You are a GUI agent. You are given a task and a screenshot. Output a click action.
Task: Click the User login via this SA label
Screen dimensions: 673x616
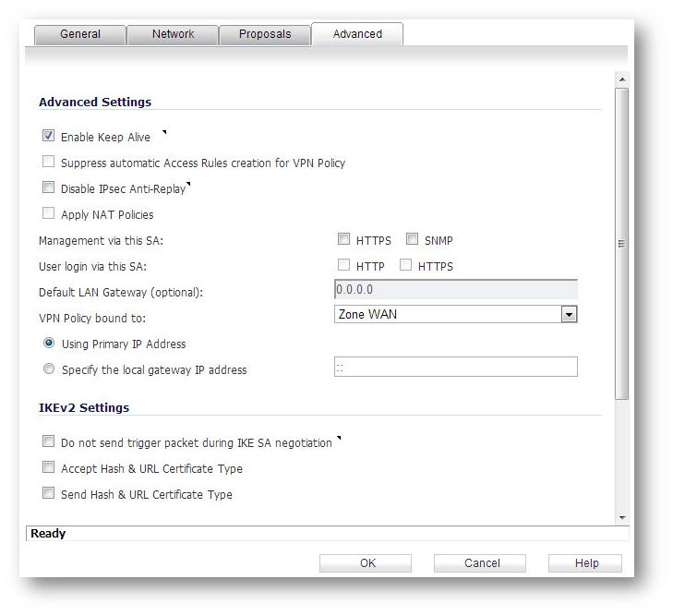(92, 267)
